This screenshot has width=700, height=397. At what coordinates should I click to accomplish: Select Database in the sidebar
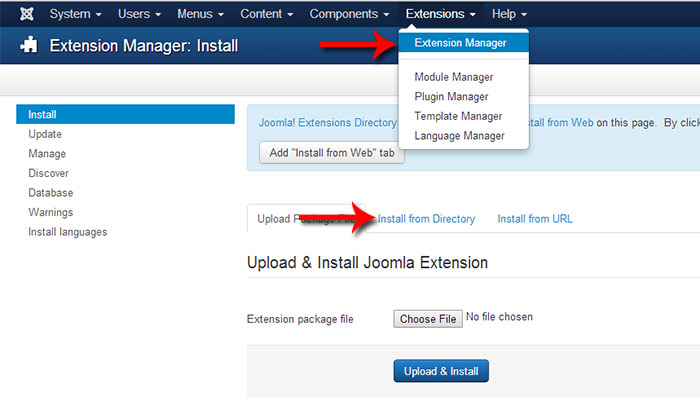click(x=50, y=193)
